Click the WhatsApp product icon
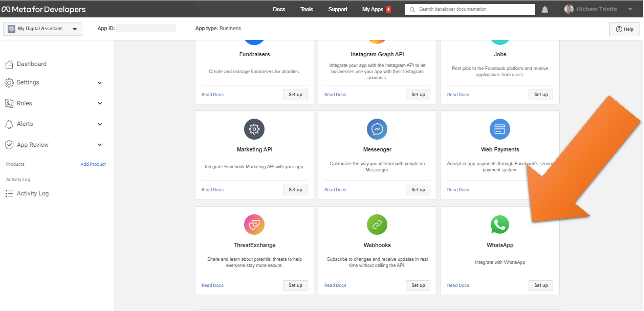The height and width of the screenshot is (311, 644). point(499,224)
